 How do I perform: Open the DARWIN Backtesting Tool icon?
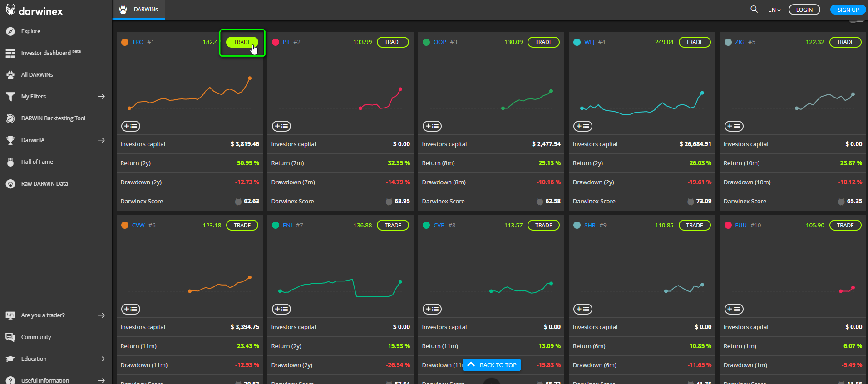tap(10, 118)
